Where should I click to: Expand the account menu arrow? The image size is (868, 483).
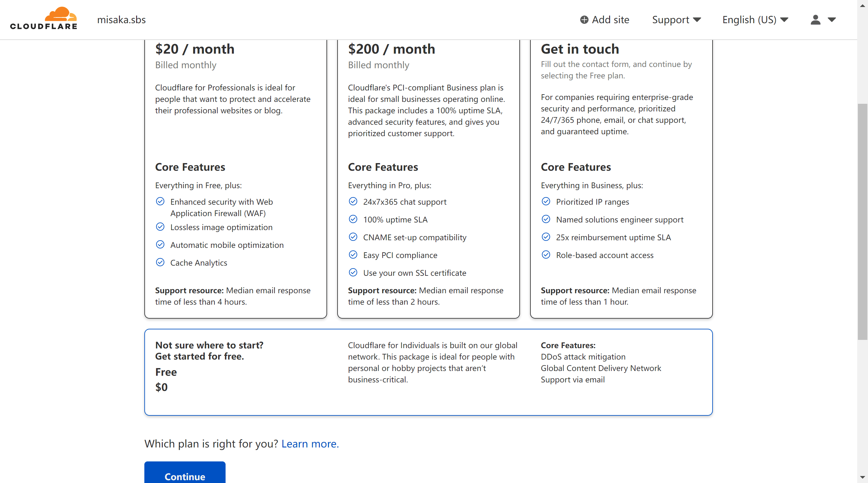(x=832, y=20)
